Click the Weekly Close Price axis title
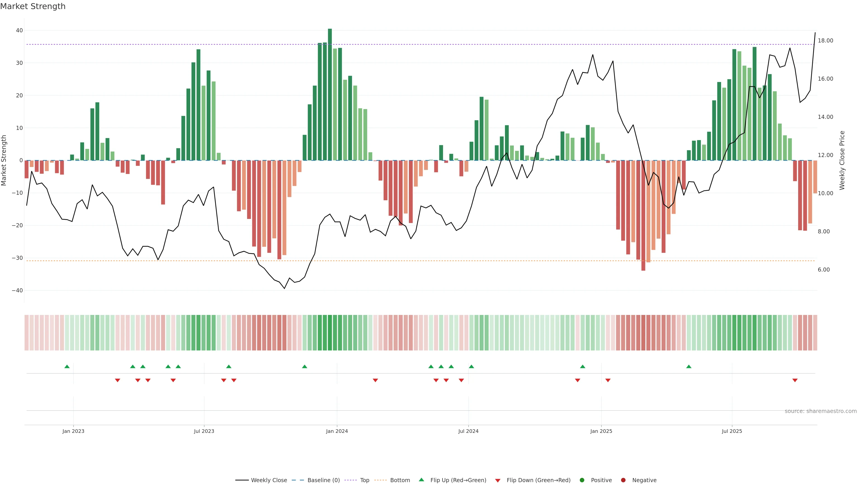Image resolution: width=868 pixels, height=488 pixels. [x=842, y=160]
